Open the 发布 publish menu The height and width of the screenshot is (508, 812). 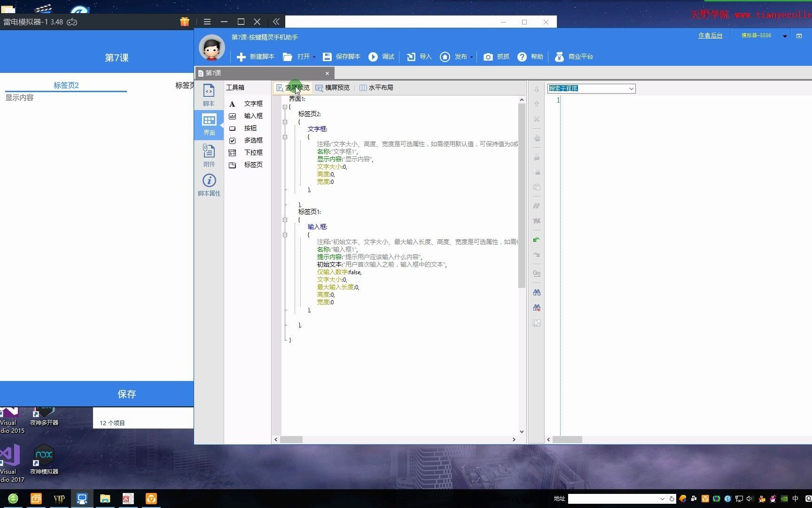pos(456,56)
